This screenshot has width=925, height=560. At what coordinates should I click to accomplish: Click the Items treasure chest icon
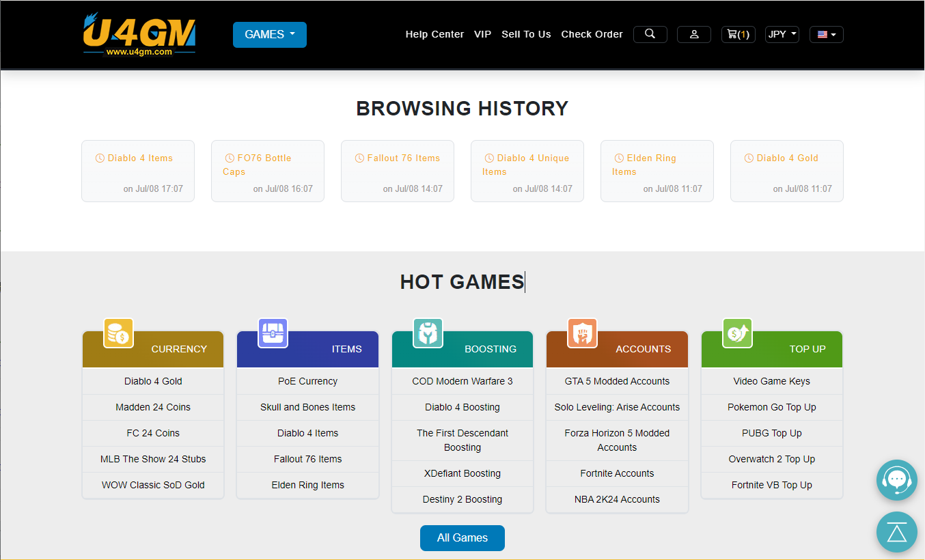pyautogui.click(x=273, y=333)
